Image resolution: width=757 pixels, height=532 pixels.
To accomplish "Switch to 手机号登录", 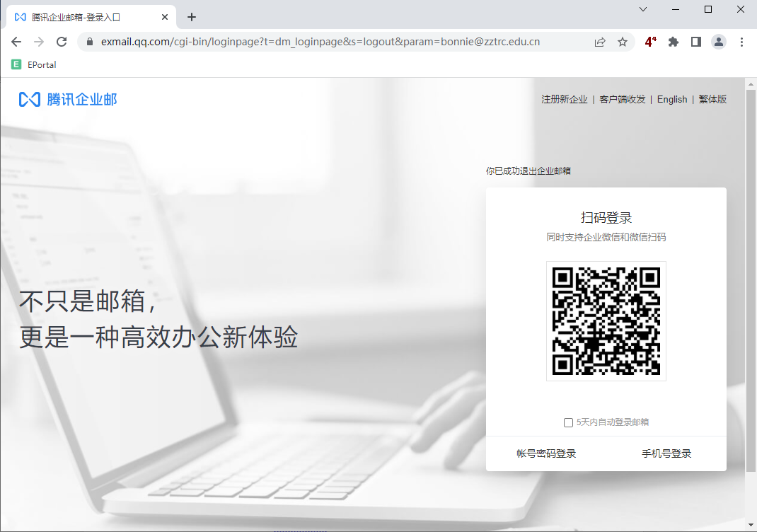I will [x=666, y=453].
